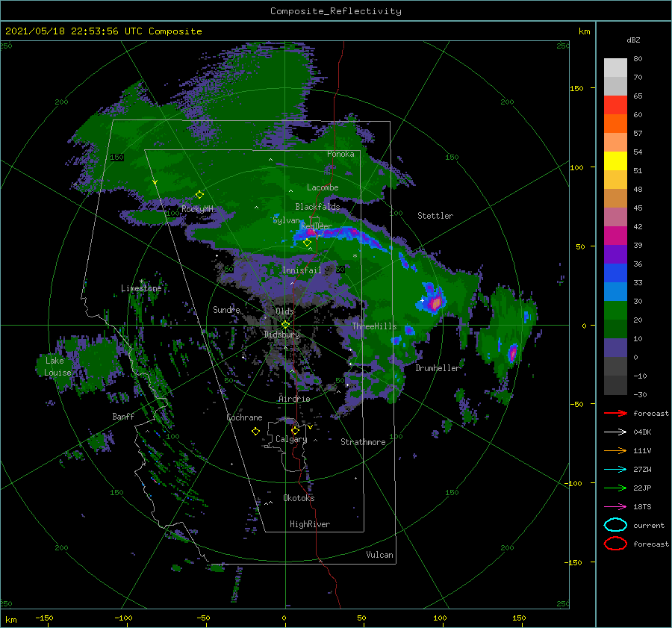Click the Didsbury label
The width and height of the screenshot is (672, 628).
282,335
